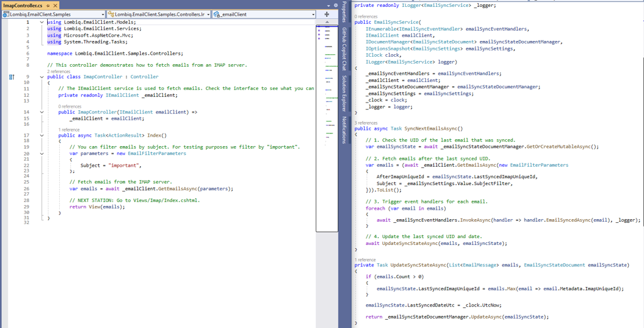
Task: Open the Notifications side tab
Action: 344,130
